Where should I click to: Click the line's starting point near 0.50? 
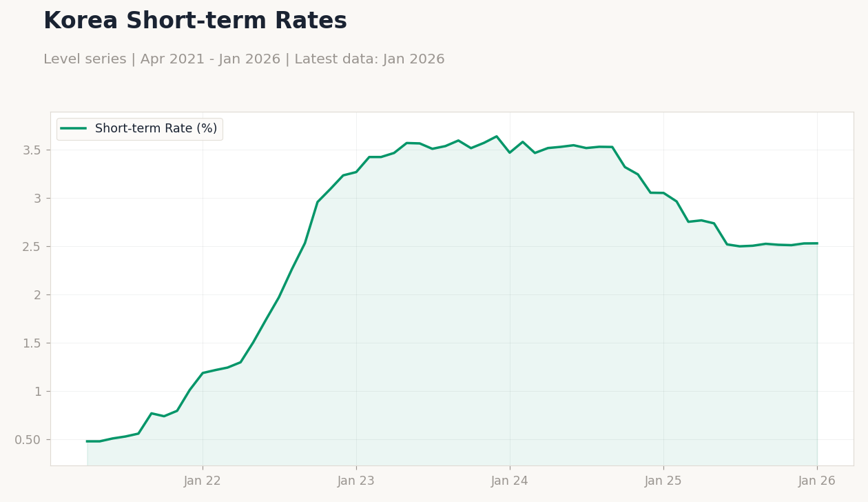87,441
